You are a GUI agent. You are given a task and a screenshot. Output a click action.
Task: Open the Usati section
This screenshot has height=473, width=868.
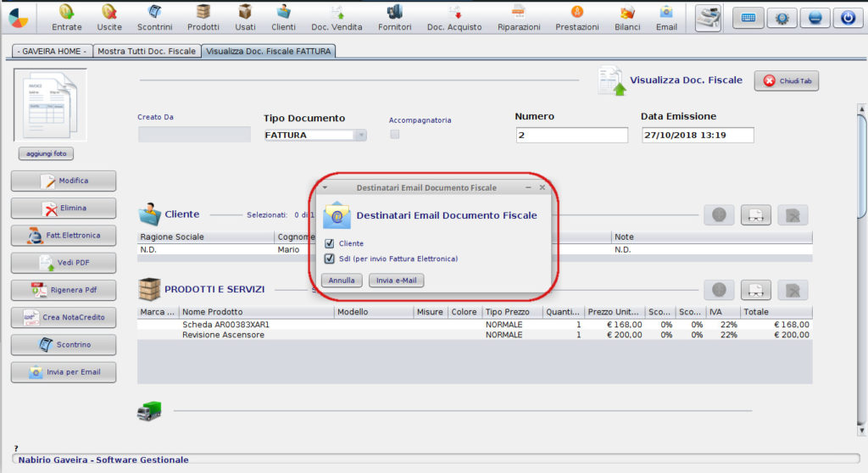pyautogui.click(x=245, y=18)
